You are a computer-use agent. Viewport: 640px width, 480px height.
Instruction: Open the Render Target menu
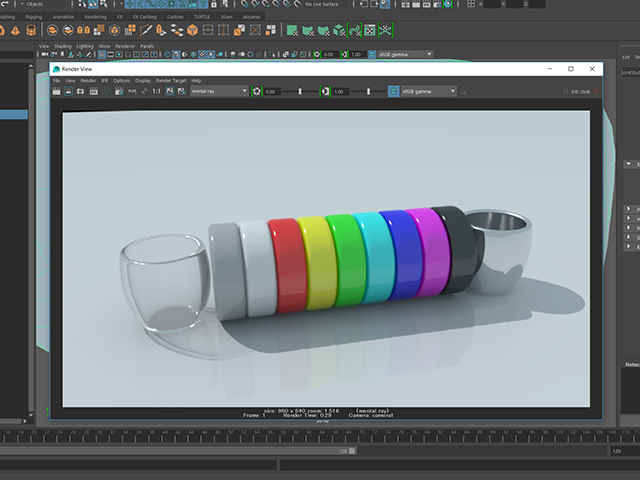[171, 81]
